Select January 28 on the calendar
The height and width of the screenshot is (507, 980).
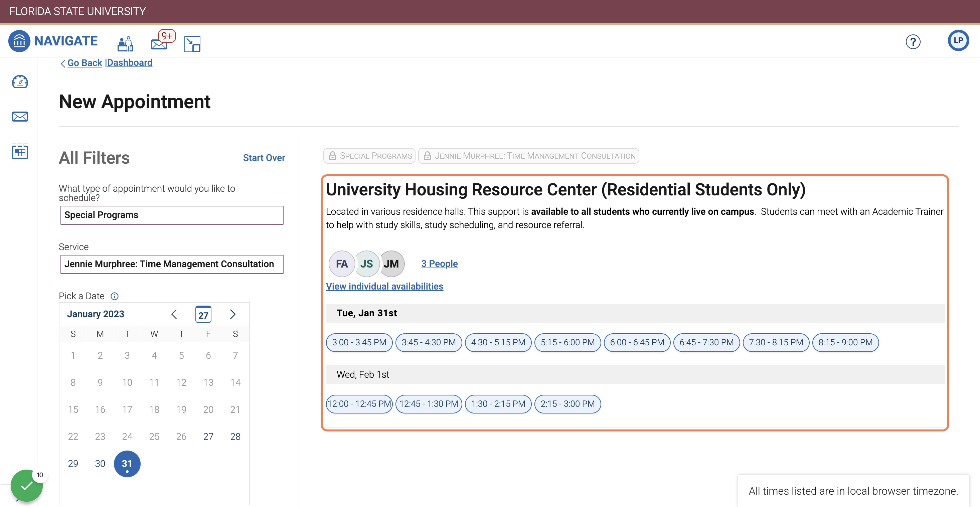[x=235, y=437]
